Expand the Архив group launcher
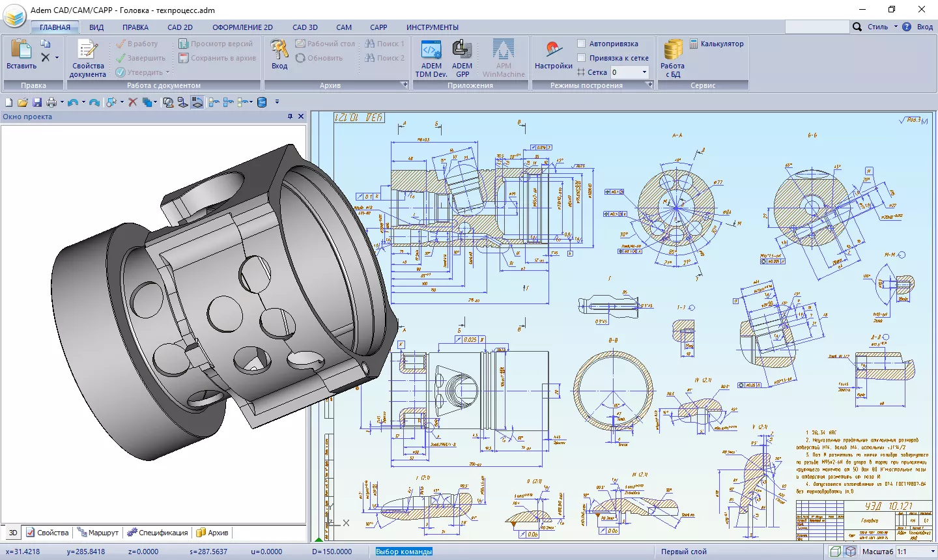938x560 pixels. [x=405, y=85]
